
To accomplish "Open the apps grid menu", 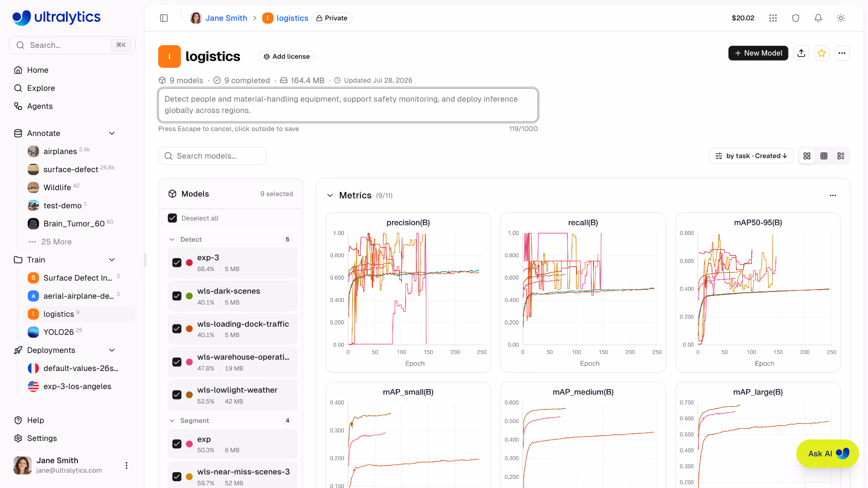I will coord(773,18).
